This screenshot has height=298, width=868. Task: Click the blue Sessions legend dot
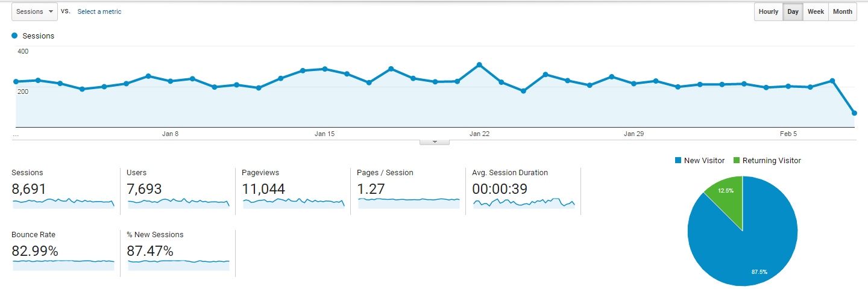14,36
